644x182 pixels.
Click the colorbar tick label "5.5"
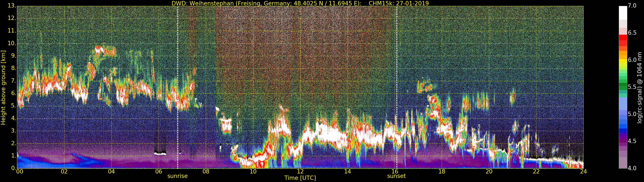(x=632, y=87)
